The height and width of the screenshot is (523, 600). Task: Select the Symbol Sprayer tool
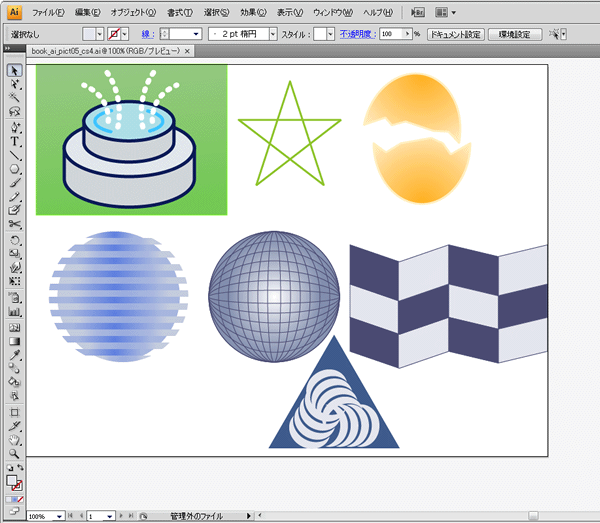click(x=15, y=297)
